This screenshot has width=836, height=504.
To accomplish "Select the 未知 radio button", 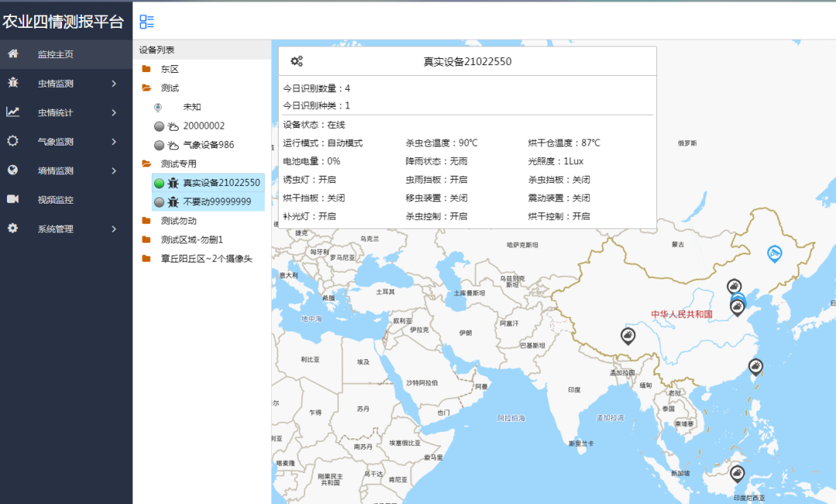I will [x=157, y=105].
